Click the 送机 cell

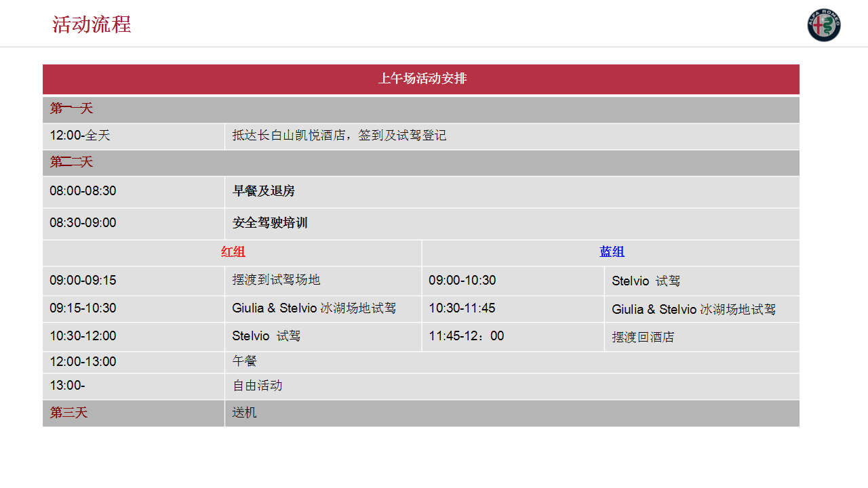pos(512,413)
